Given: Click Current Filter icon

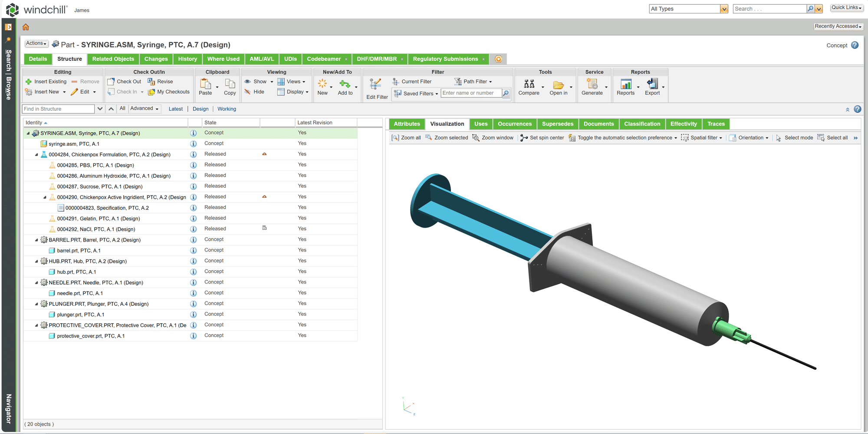Looking at the screenshot, I should [x=396, y=82].
